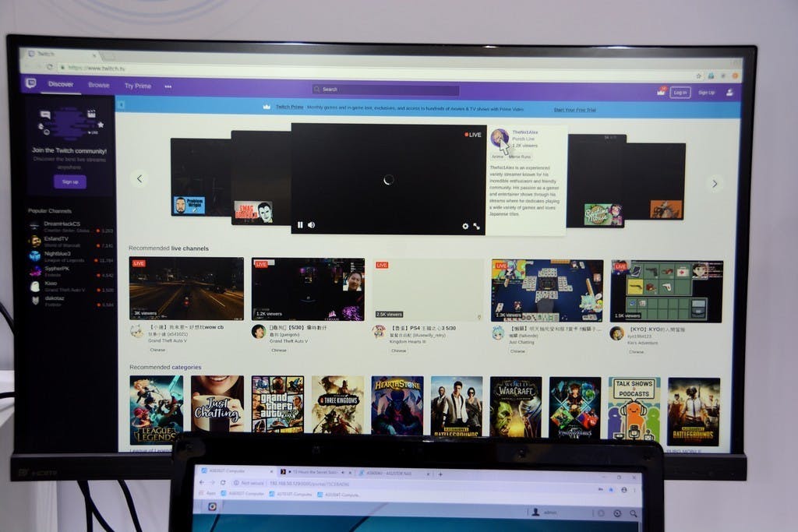The width and height of the screenshot is (798, 532).
Task: Open the KYO live stream thumbnail
Action: 667,292
